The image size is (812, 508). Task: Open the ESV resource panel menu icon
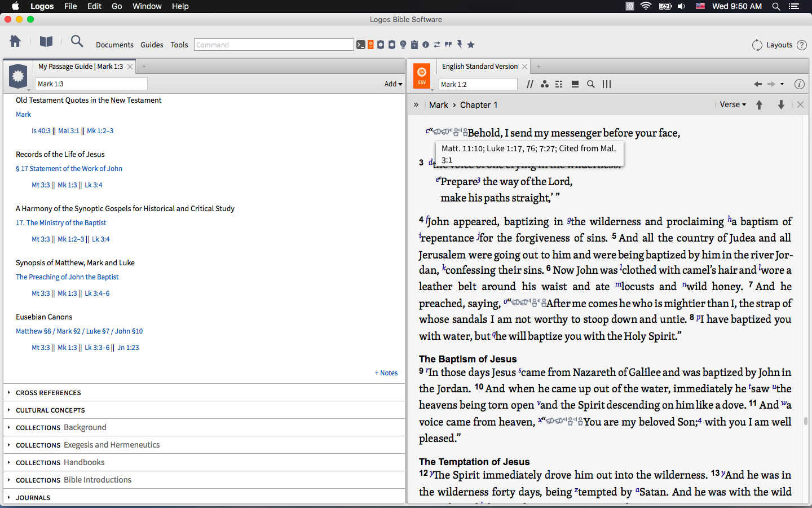point(422,76)
